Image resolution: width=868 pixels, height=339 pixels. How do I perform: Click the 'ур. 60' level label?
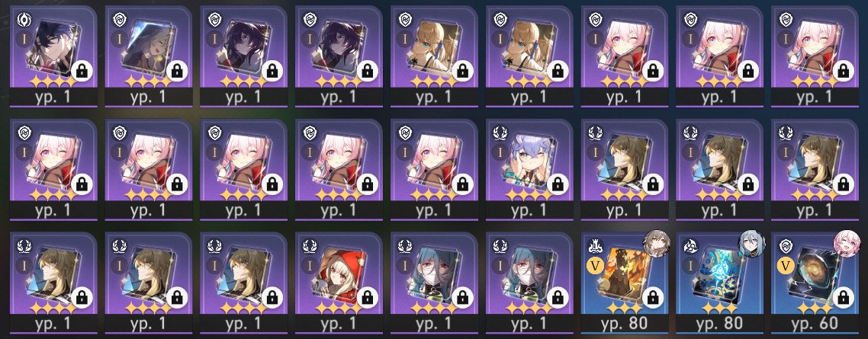pos(815,324)
